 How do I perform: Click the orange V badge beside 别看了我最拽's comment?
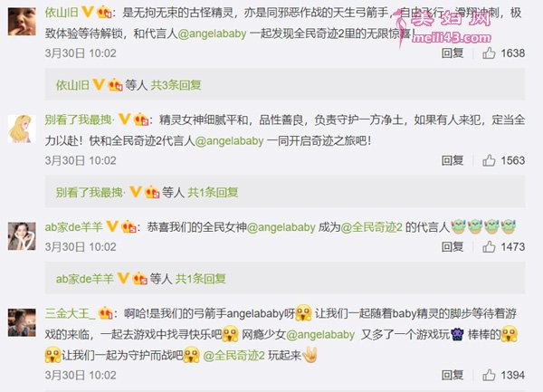pos(124,120)
